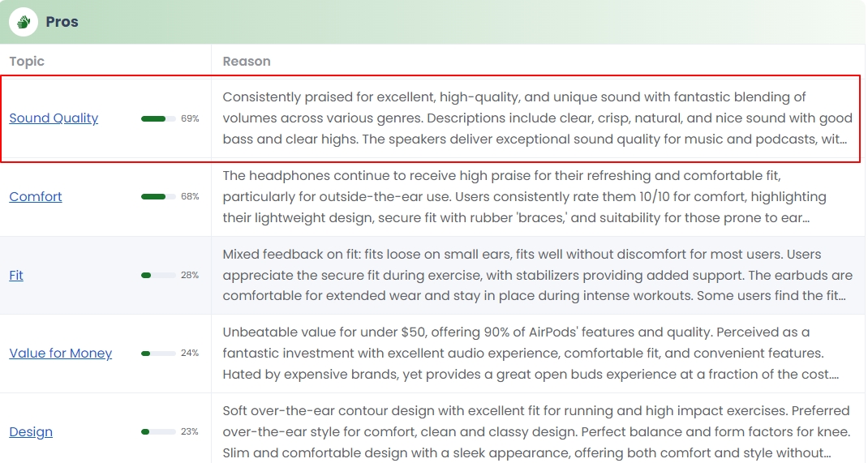Click the 69% Sound Quality progress bar
Image resolution: width=868 pixels, height=463 pixels.
[x=158, y=118]
